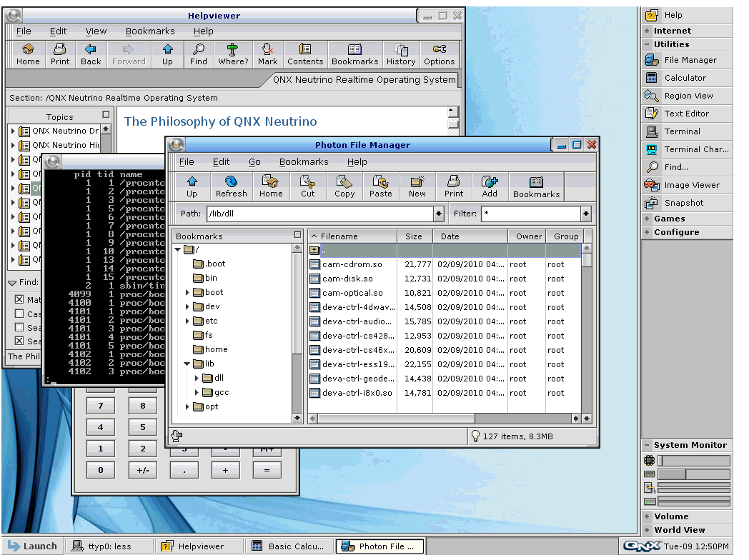Screen dimensions: 749x560
Task: Go to Home folder in File Manager
Action: coord(271,186)
